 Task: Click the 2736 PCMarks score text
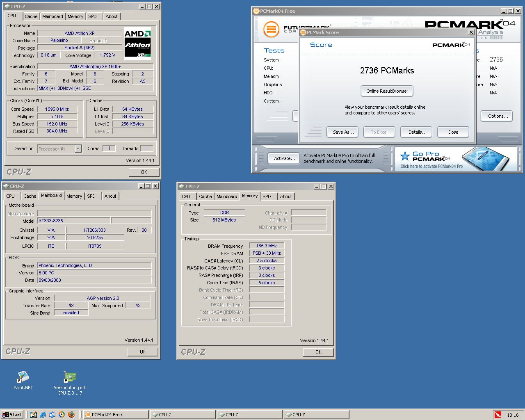click(387, 71)
